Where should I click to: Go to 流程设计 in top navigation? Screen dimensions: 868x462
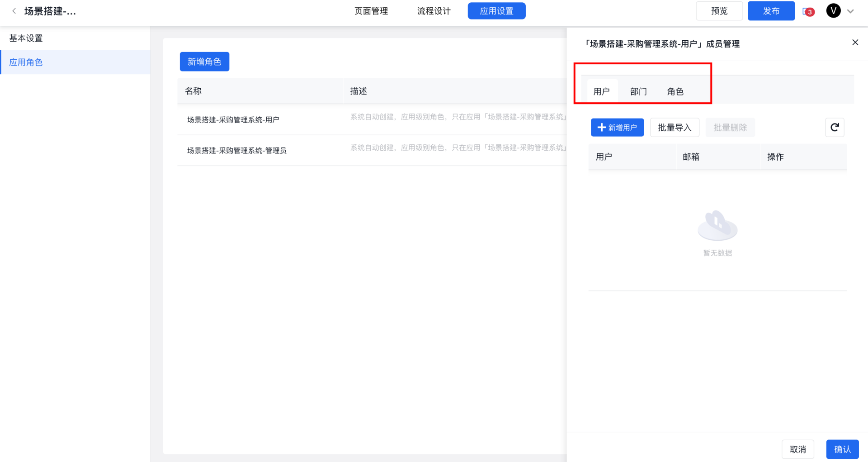point(434,11)
